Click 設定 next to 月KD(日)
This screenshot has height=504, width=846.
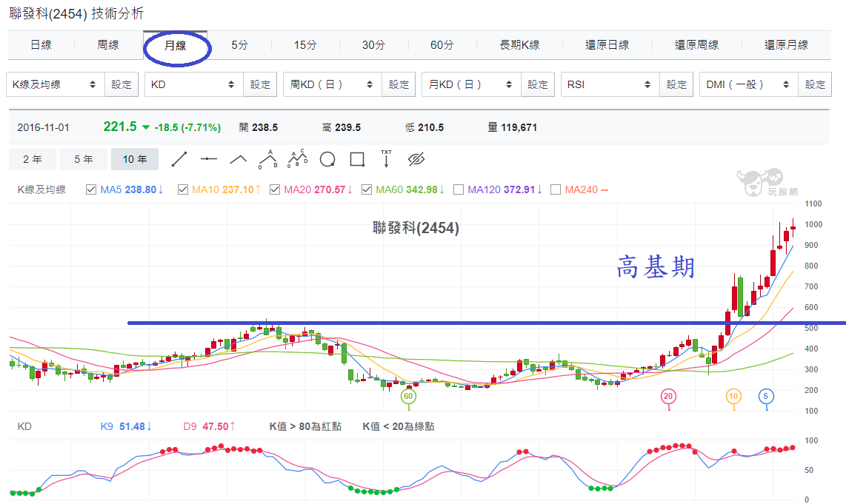pyautogui.click(x=538, y=84)
